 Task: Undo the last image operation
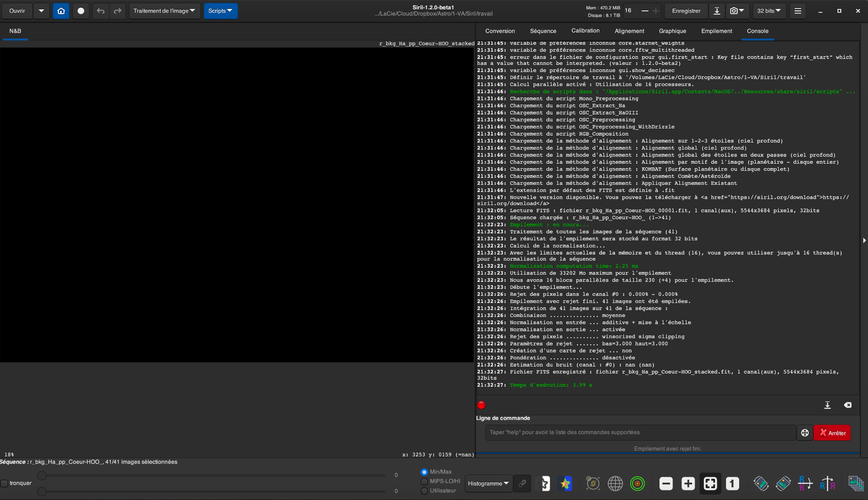100,11
